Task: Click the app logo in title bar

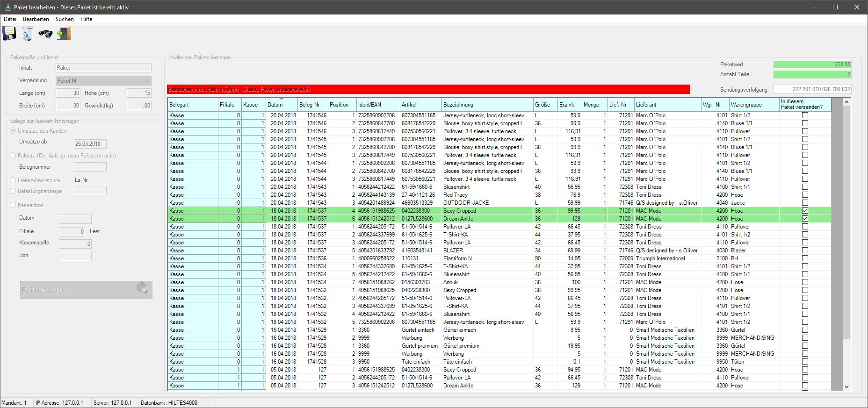Action: (x=7, y=7)
